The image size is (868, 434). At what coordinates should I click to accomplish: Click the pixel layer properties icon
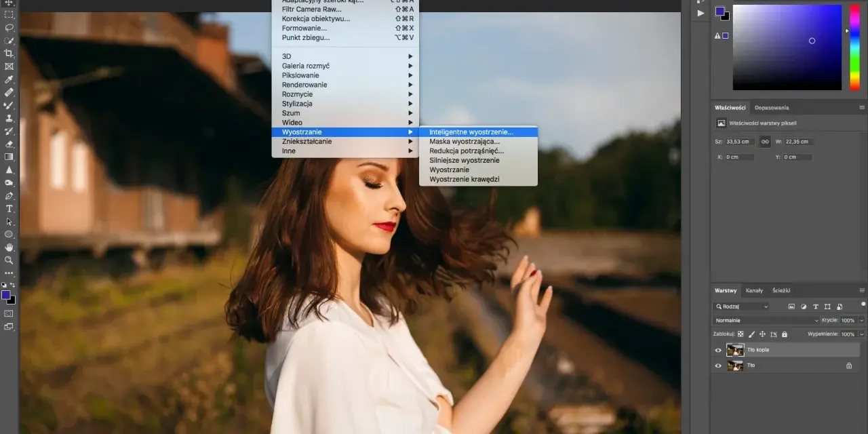[x=721, y=123]
